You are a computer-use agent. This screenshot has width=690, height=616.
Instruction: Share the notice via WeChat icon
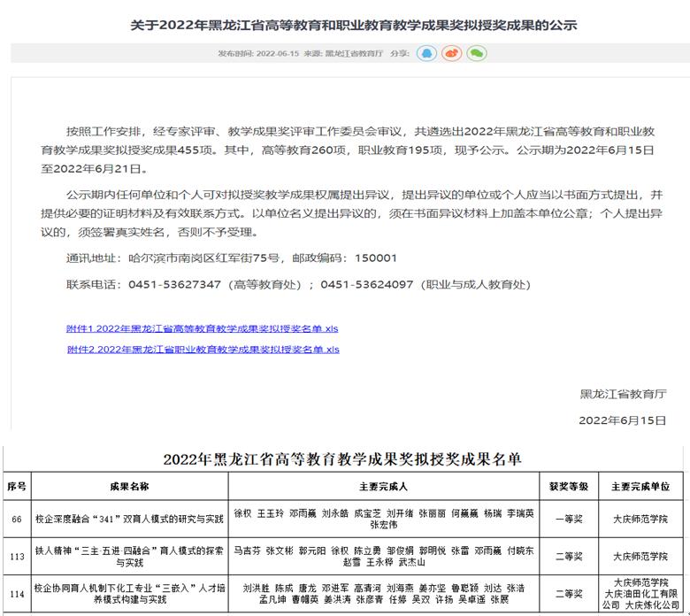(x=477, y=53)
